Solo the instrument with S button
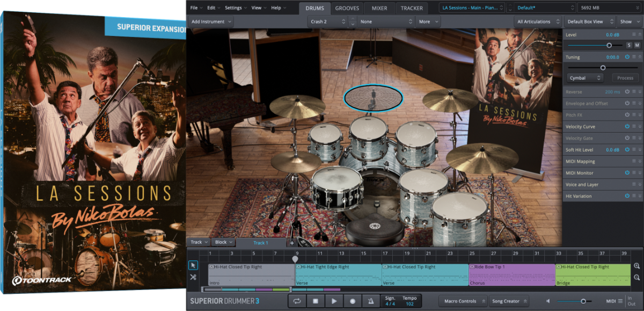The image size is (644, 311). click(x=629, y=45)
